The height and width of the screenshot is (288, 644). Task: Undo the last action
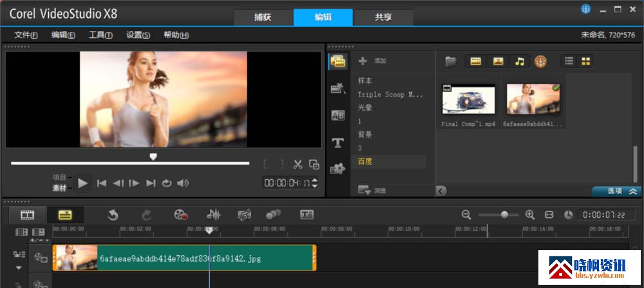click(x=113, y=215)
